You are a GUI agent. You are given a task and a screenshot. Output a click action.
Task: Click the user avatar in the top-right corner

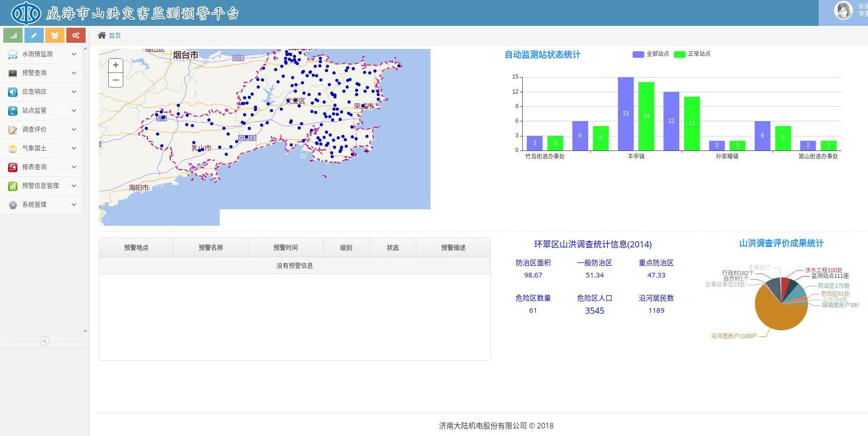click(843, 10)
